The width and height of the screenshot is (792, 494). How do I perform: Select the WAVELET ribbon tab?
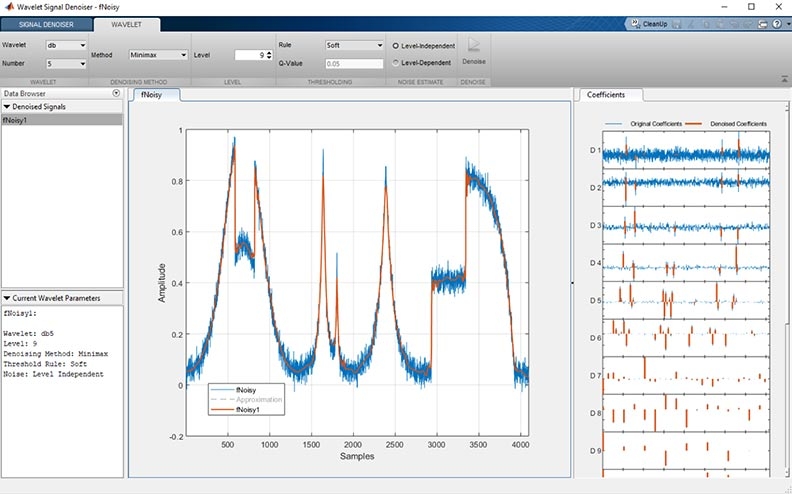[127, 24]
